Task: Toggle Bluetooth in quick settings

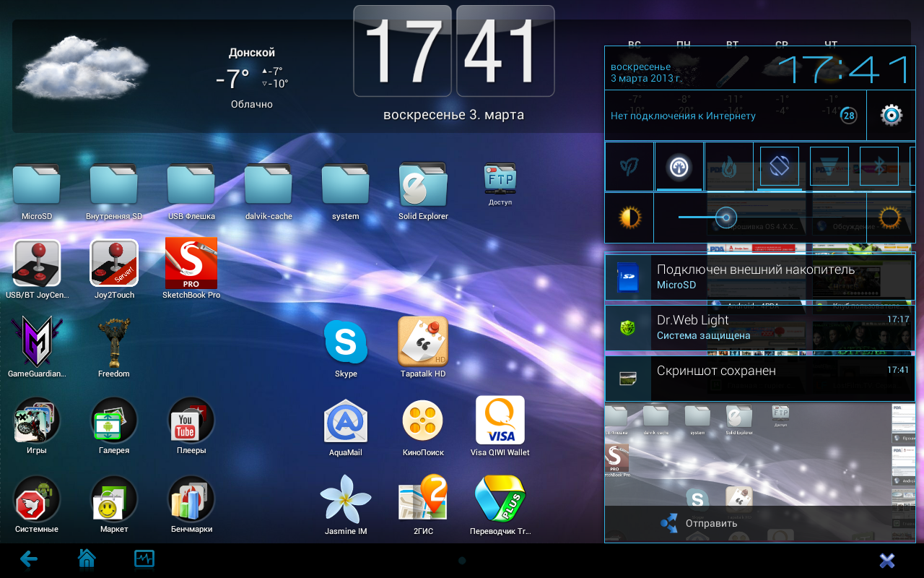Action: 879,166
